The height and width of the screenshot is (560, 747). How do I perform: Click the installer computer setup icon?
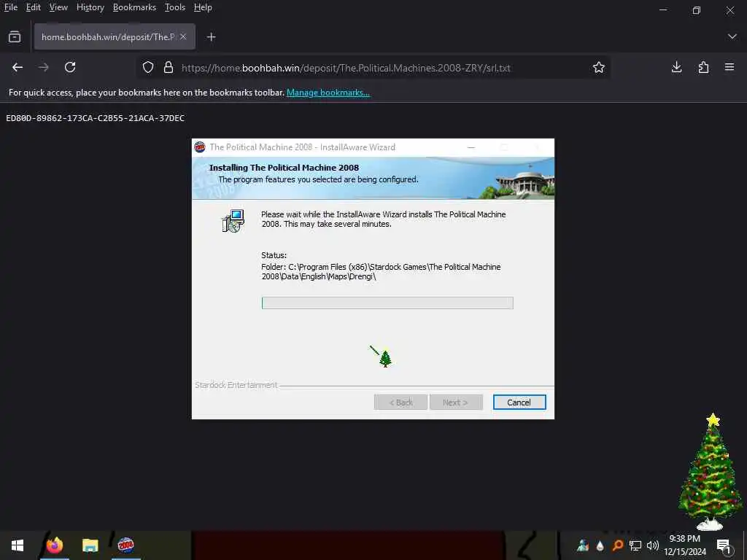tap(233, 221)
